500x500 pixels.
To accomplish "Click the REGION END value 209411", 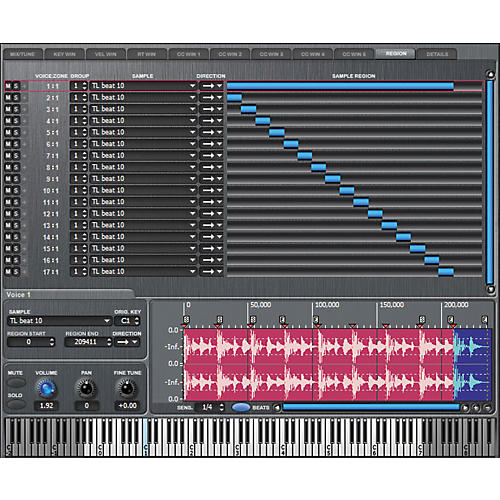I will (85, 342).
